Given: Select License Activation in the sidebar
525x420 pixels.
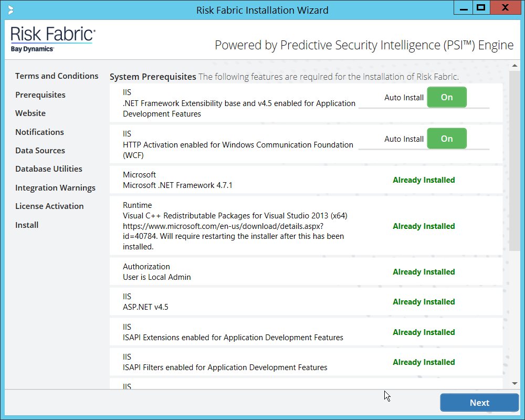Looking at the screenshot, I should click(49, 206).
